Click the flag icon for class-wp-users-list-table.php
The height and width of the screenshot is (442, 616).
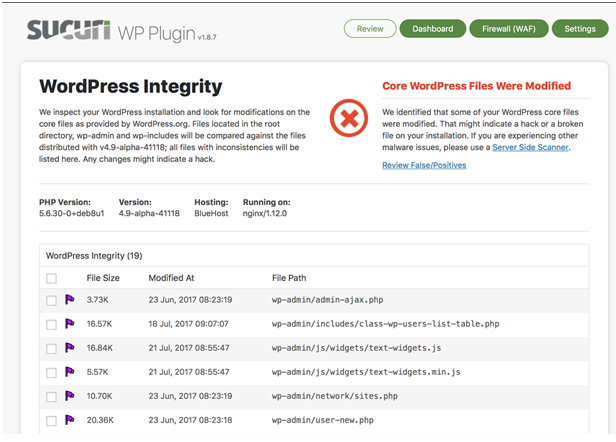pos(70,324)
